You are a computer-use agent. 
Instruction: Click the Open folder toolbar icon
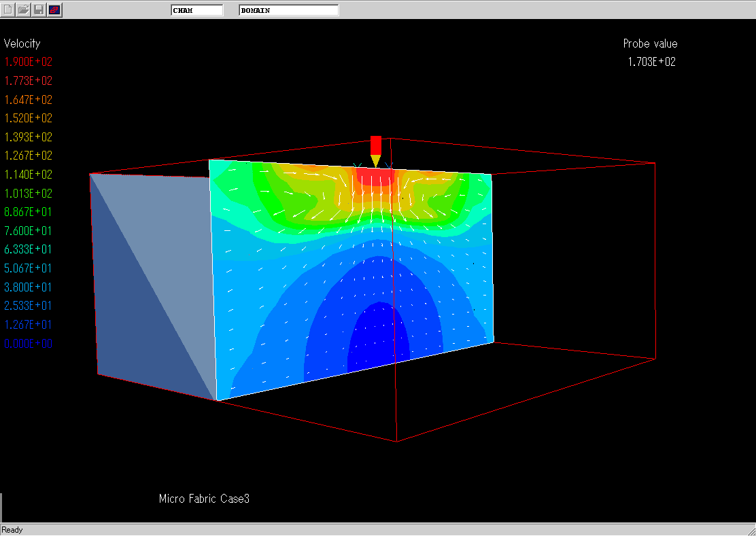23,10
